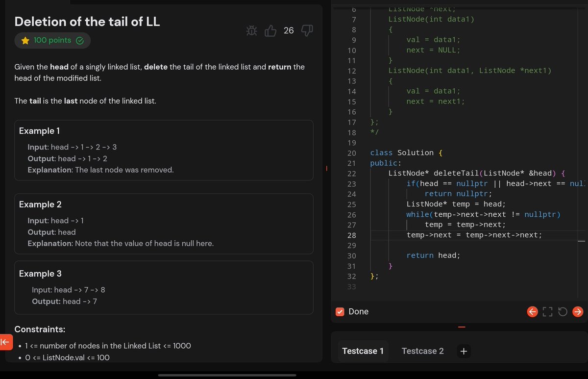Click the return nullptr; statement

pos(458,194)
